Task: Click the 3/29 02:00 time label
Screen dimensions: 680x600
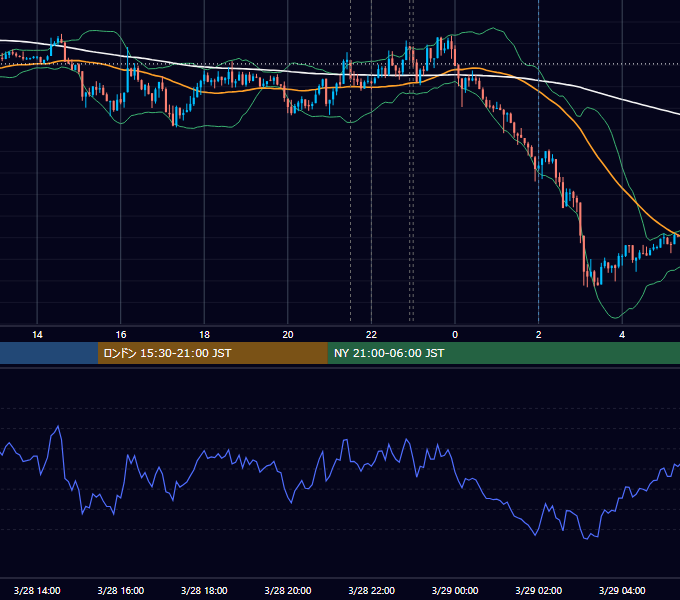Action: pyautogui.click(x=539, y=590)
